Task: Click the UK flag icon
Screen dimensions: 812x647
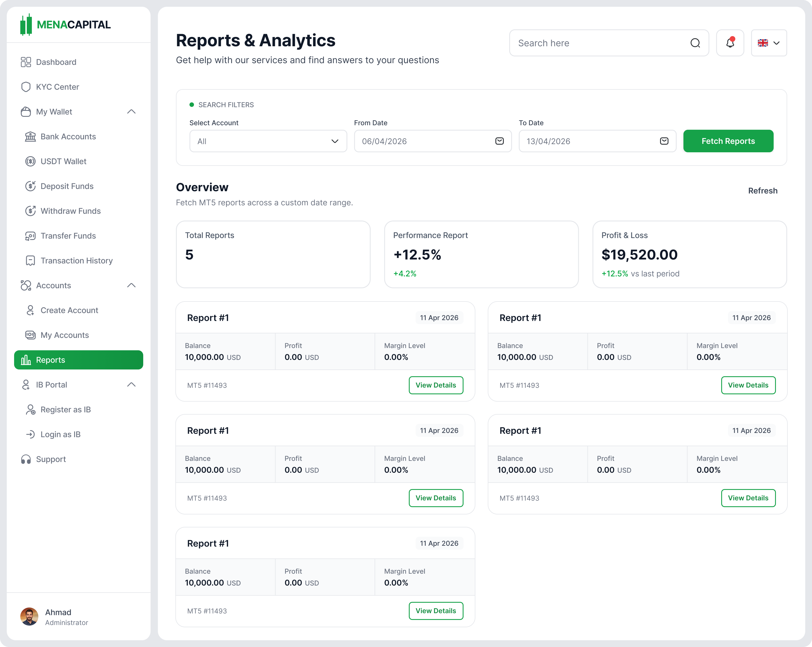Action: (x=763, y=43)
